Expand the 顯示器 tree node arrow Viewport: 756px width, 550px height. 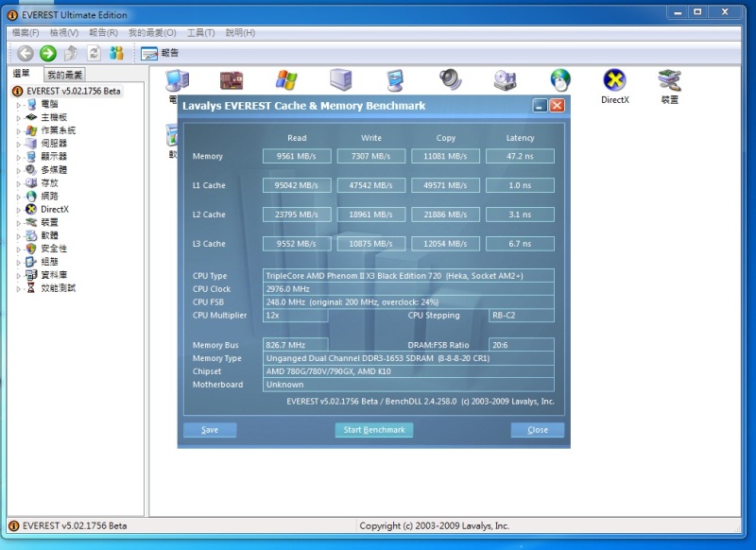(19, 157)
